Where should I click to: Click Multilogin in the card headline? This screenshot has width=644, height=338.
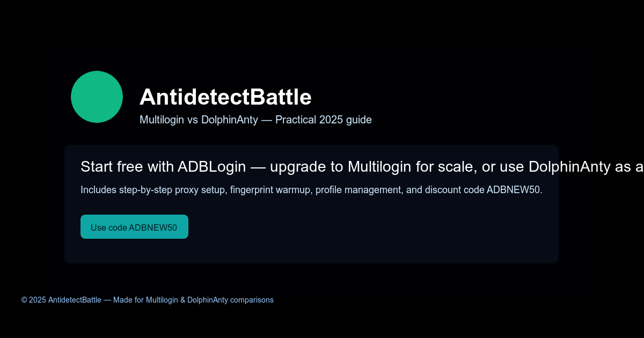[380, 167]
